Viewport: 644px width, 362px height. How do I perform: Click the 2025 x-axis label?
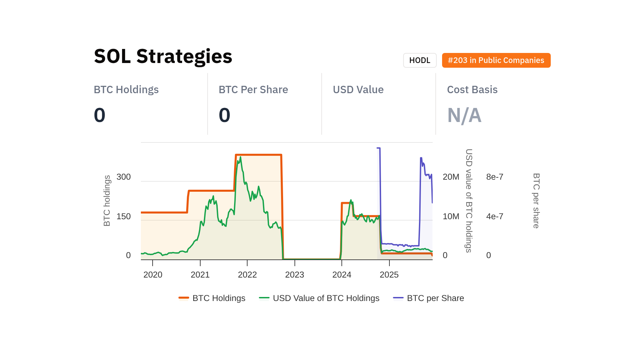(x=389, y=275)
